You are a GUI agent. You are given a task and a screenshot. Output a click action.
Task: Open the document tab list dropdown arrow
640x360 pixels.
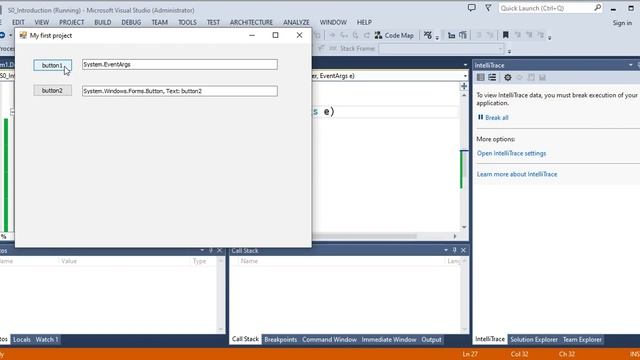(465, 65)
